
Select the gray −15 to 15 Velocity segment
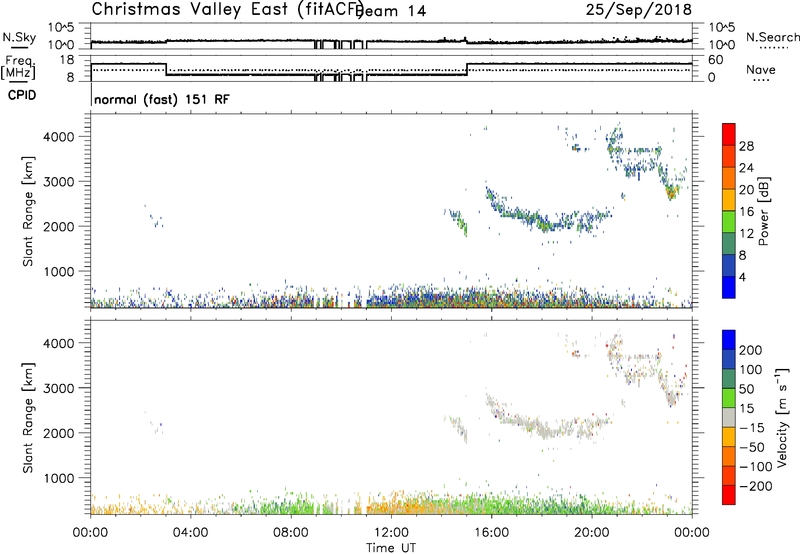[729, 417]
